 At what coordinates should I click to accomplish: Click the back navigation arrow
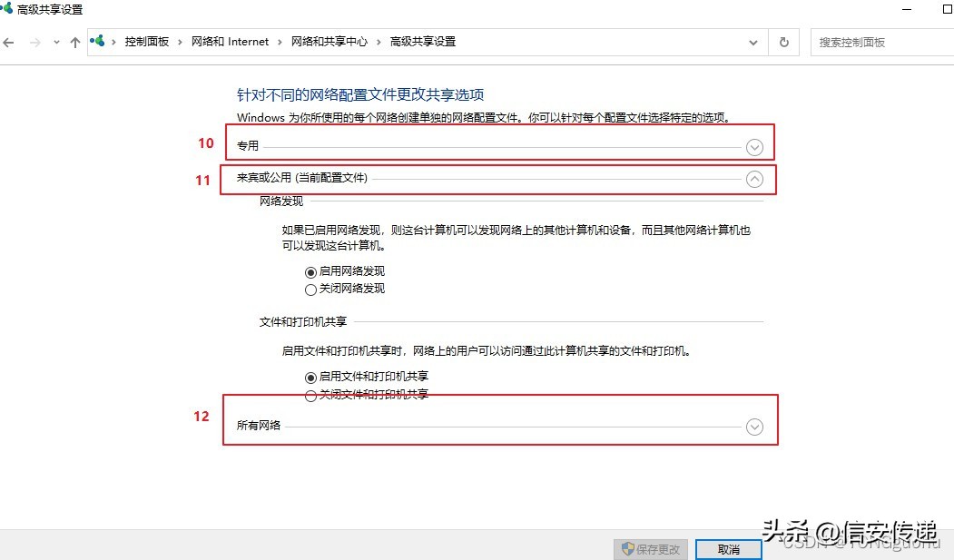click(9, 42)
